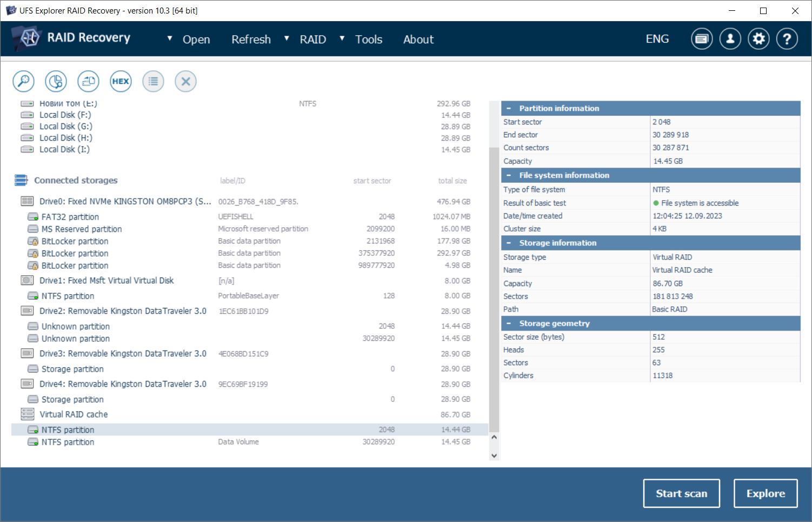Collapse the File system information section

509,175
